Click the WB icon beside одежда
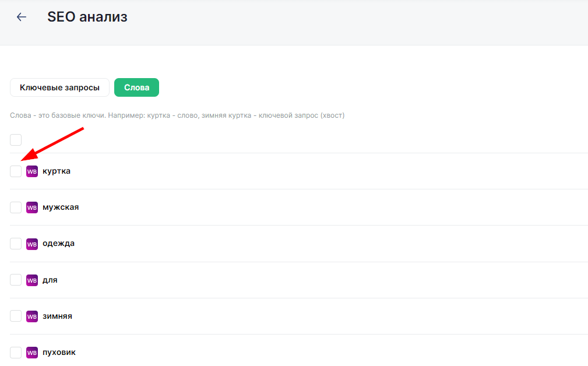 tap(32, 244)
